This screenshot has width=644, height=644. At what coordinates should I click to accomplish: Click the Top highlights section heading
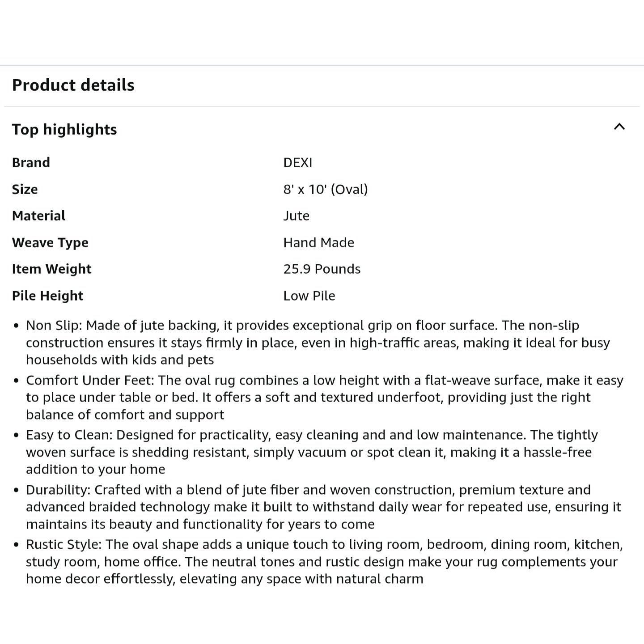coord(64,129)
